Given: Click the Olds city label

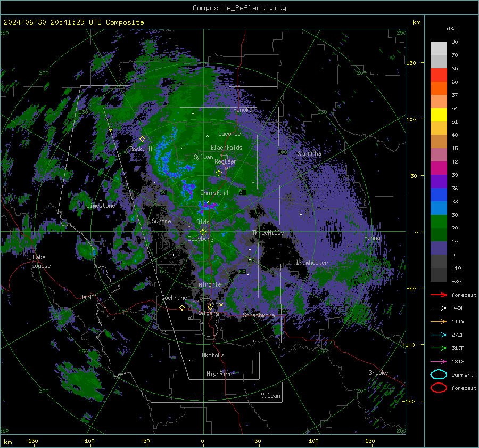Looking at the screenshot, I should (203, 222).
